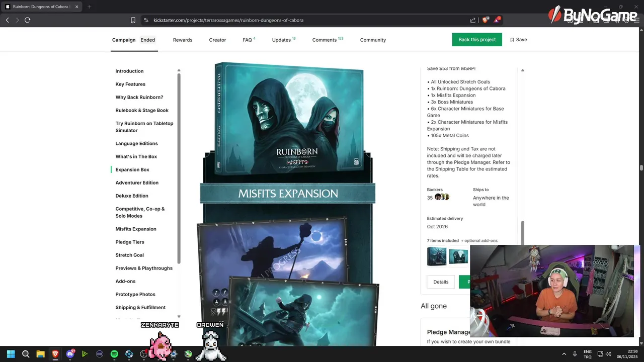
Task: Open the Creator tab
Action: [217, 40]
